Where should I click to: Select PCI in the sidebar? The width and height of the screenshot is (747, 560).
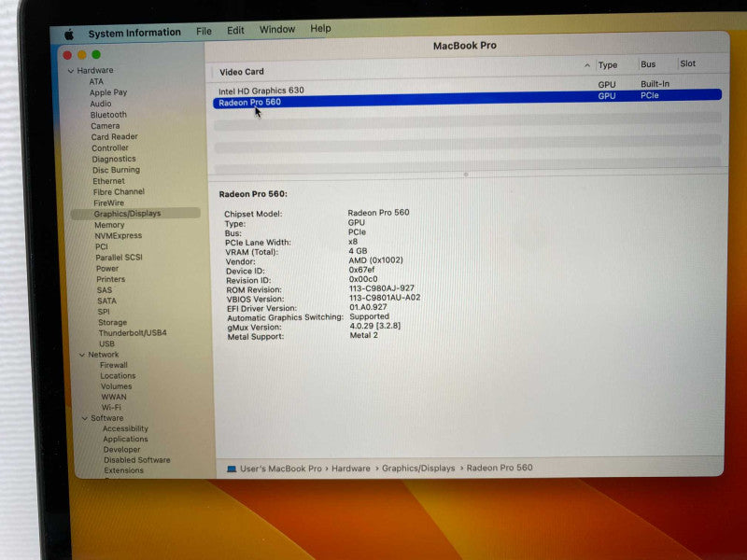(102, 246)
